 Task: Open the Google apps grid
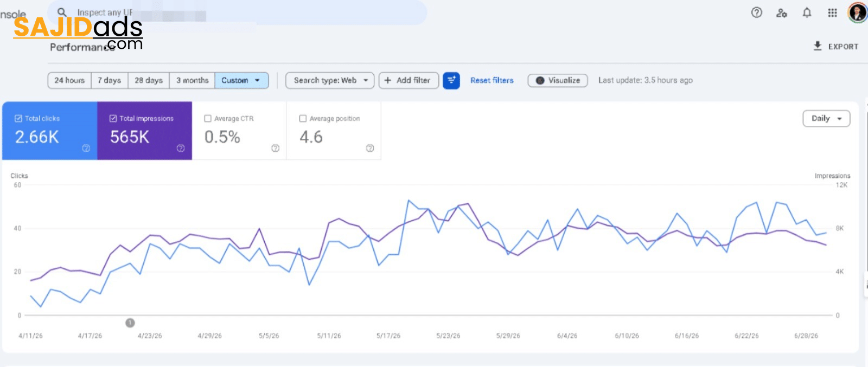[832, 12]
